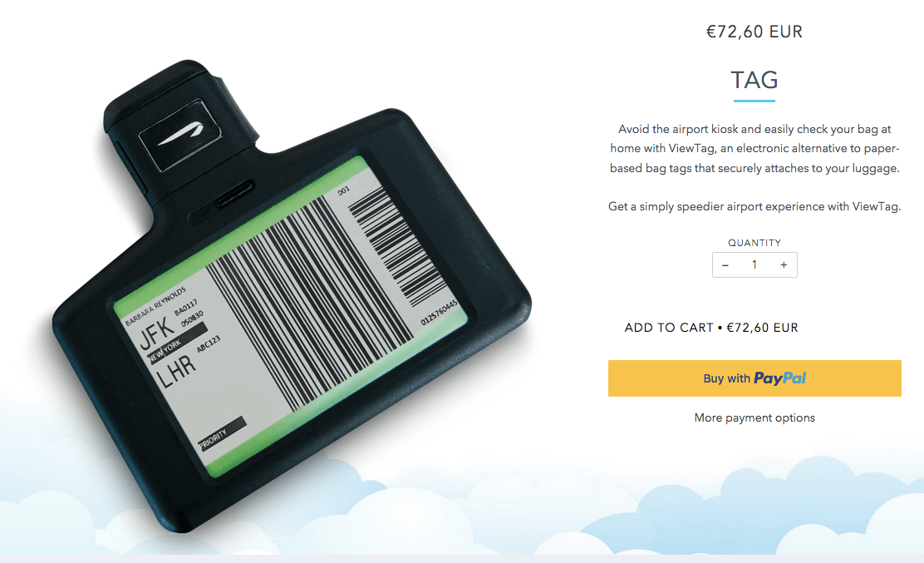Open the More payment options link
Viewport: 924px width, 563px height.
point(754,417)
